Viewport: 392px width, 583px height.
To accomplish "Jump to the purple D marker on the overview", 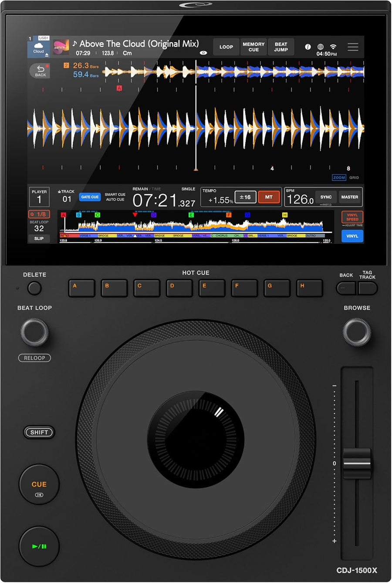I will [153, 215].
